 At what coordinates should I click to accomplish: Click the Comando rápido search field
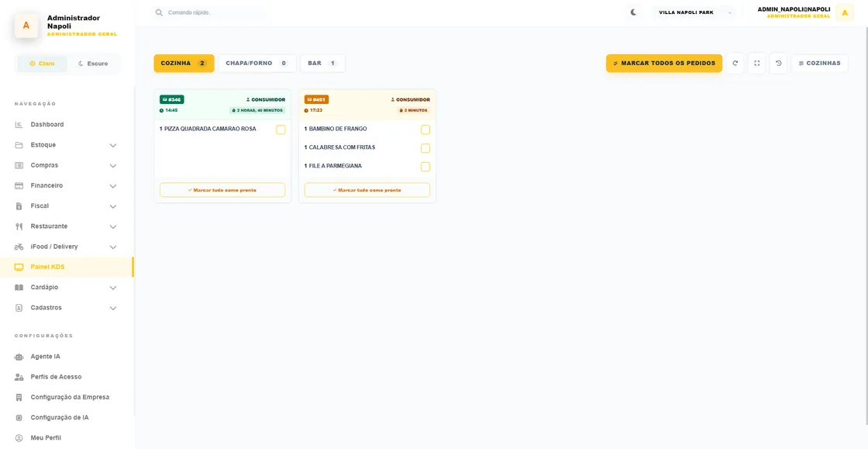[x=209, y=12]
